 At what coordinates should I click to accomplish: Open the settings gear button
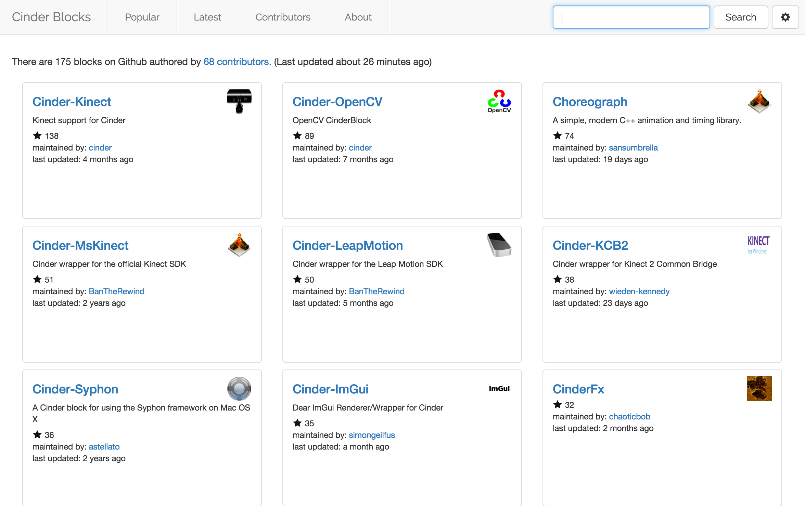[785, 17]
